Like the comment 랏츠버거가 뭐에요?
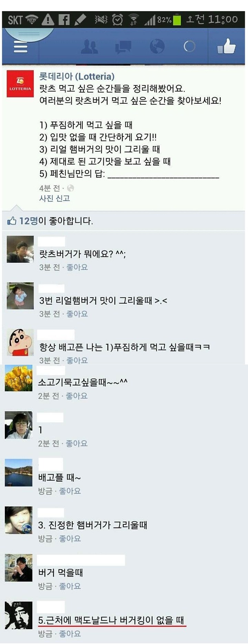This screenshot has height=644, width=248. click(x=77, y=267)
